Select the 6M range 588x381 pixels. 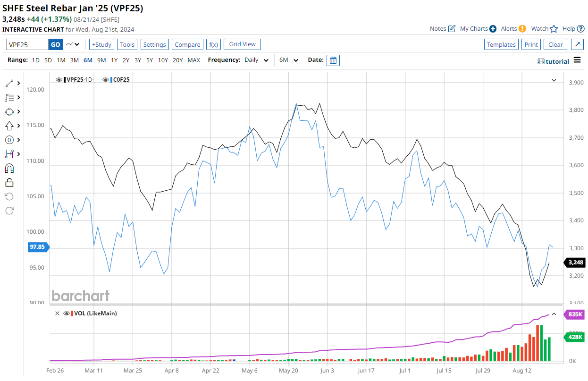pos(88,60)
